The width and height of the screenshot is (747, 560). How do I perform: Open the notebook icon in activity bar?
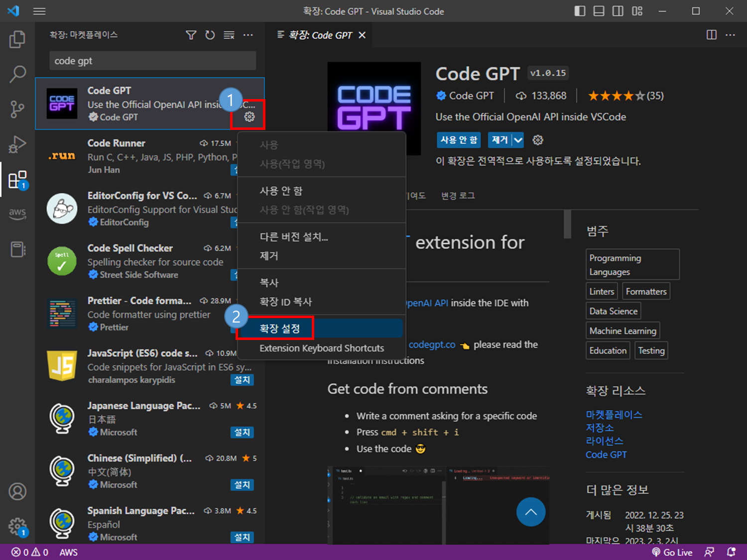click(x=17, y=249)
